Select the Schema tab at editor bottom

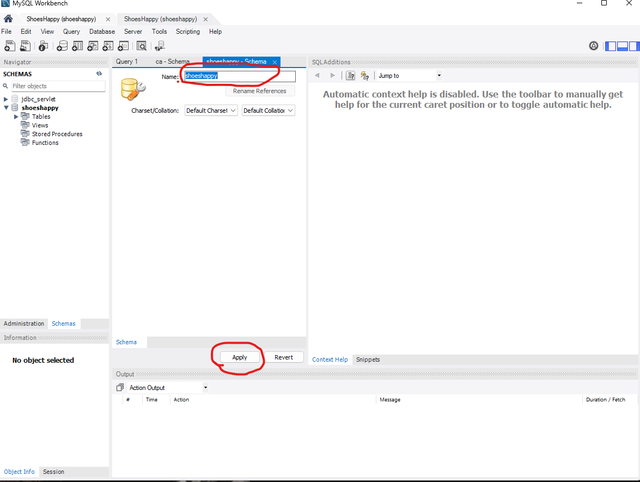pos(126,342)
